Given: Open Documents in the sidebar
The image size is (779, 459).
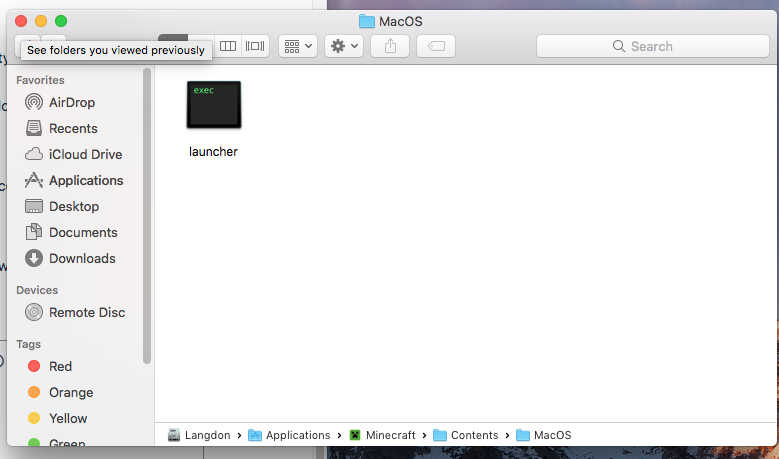Looking at the screenshot, I should tap(71, 232).
